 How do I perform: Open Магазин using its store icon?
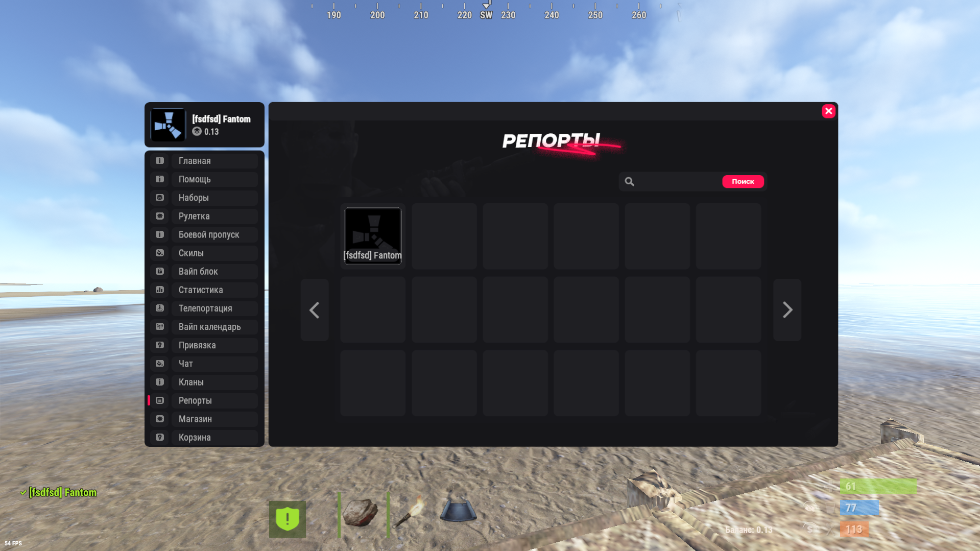[159, 419]
